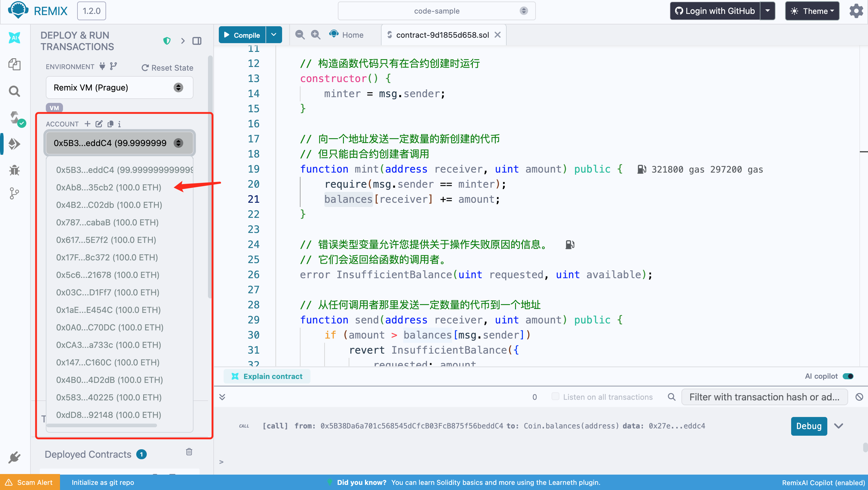
Task: Collapse the terminal with double chevron
Action: [x=222, y=397]
